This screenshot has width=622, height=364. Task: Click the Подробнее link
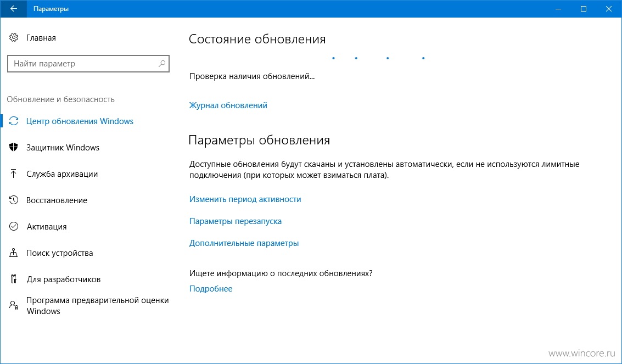[211, 289]
